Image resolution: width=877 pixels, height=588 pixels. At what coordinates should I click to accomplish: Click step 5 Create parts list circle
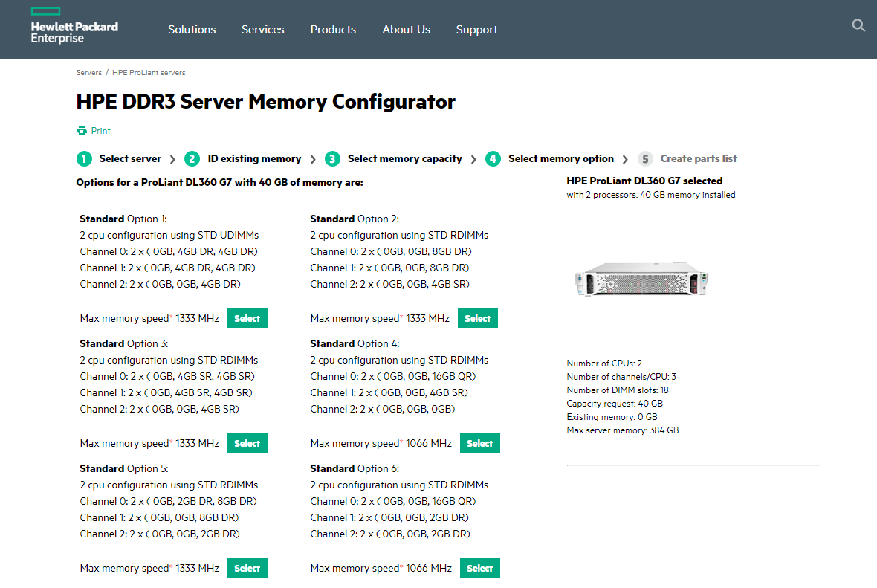coord(644,158)
